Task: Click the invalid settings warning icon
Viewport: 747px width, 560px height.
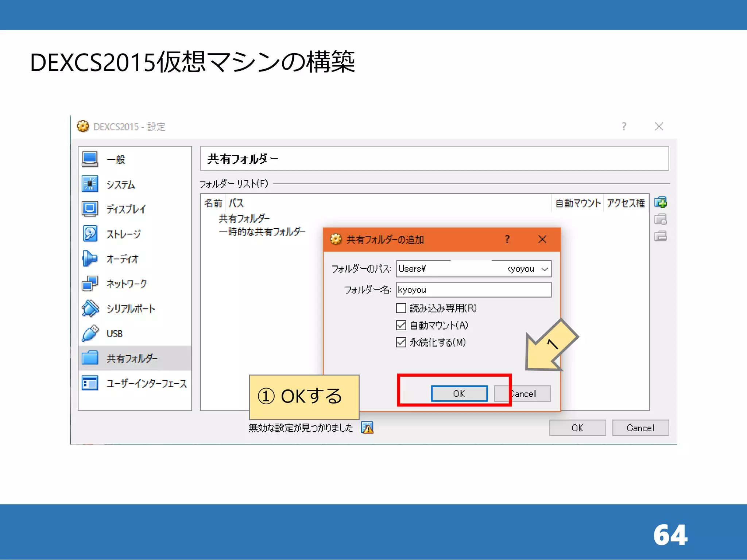Action: 367,427
